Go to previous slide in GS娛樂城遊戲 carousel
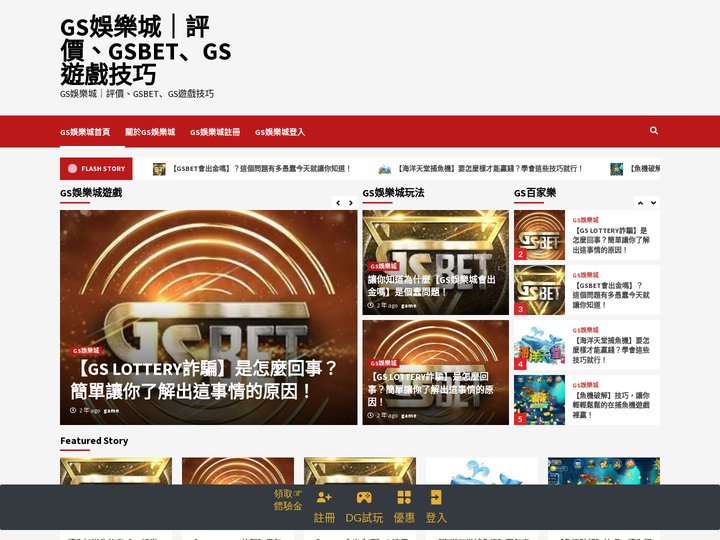 tap(338, 203)
